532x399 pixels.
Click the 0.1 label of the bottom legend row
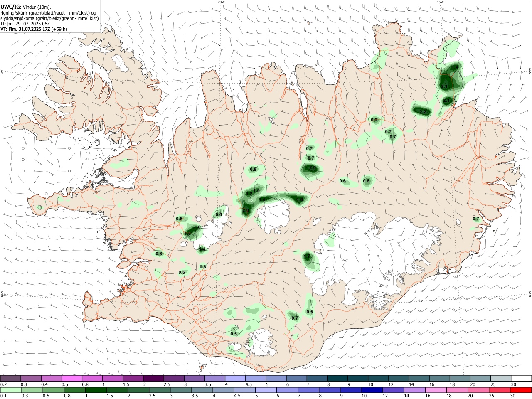point(3,396)
